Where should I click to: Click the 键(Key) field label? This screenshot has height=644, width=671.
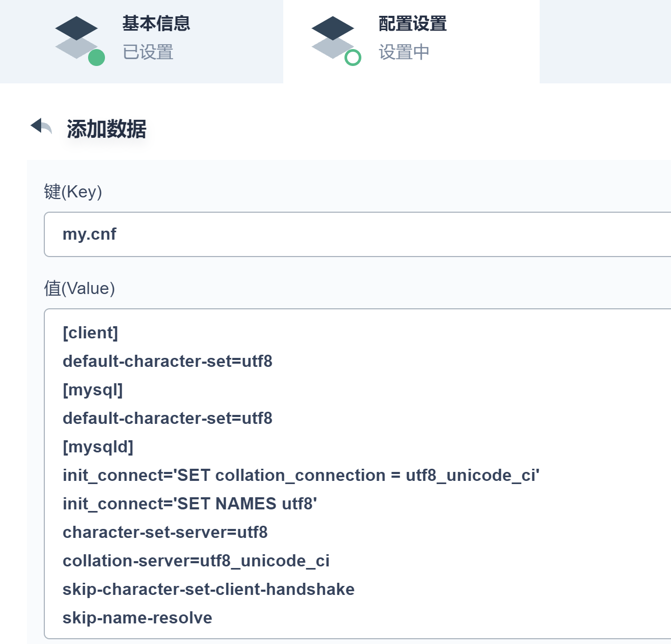coord(73,192)
